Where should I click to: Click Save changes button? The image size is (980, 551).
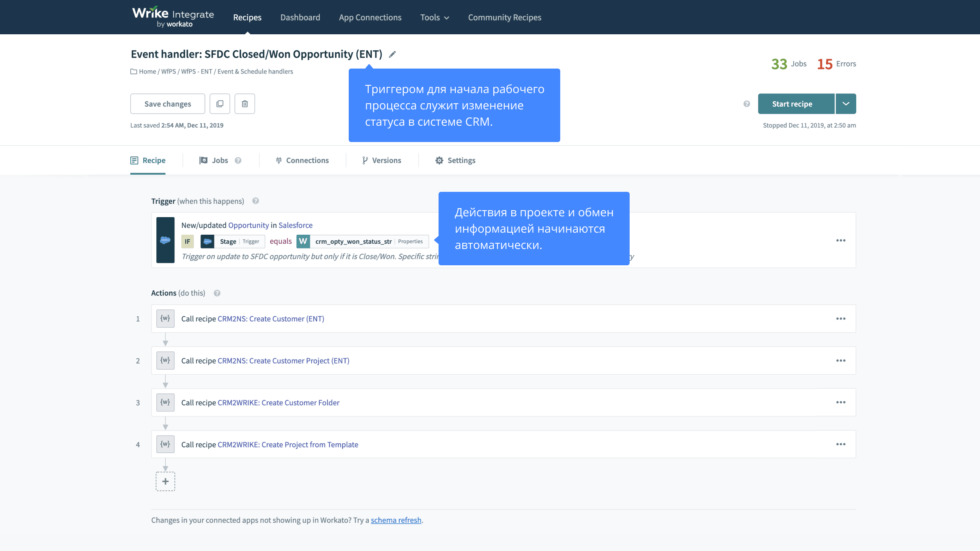167,104
